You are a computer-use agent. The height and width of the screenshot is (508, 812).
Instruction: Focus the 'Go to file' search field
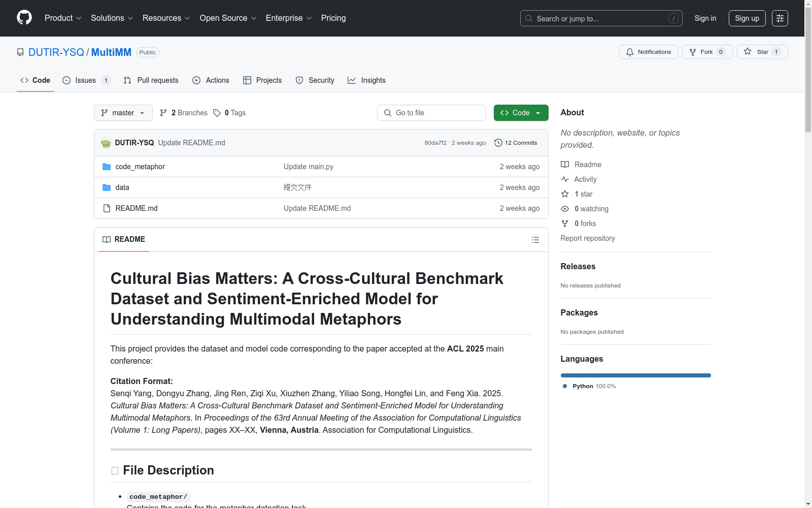(431, 113)
